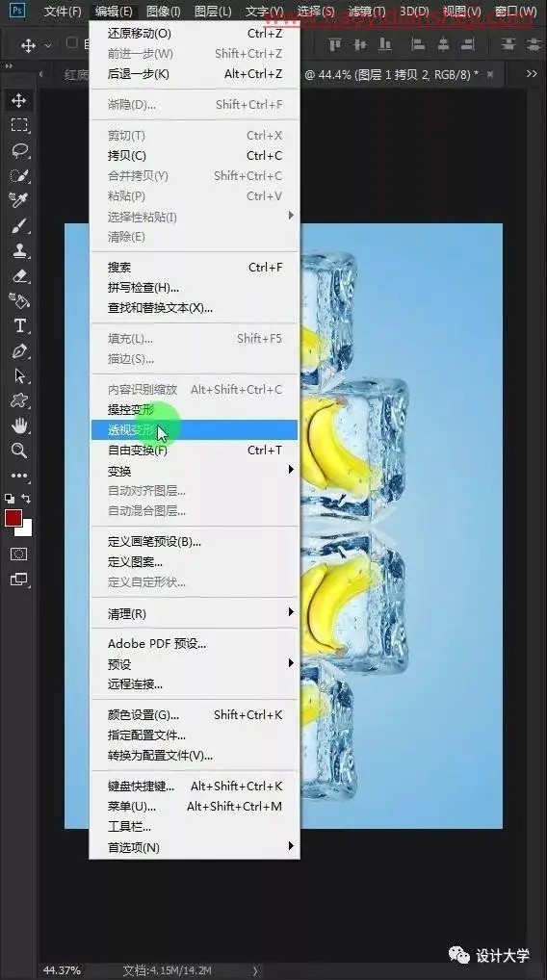Toggle Quick Mask mode

click(18, 554)
